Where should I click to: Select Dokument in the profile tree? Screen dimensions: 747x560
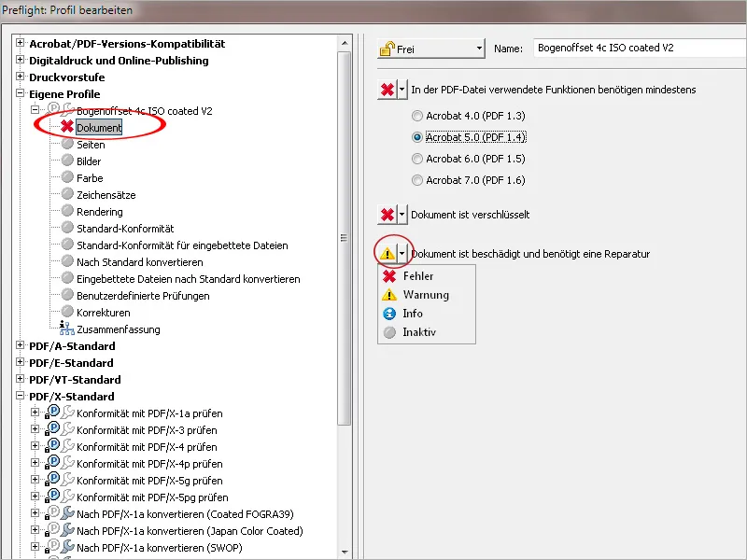click(x=99, y=128)
